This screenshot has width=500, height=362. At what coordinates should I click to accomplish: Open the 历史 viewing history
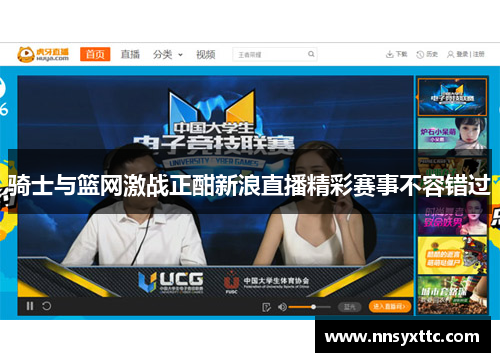click(427, 54)
